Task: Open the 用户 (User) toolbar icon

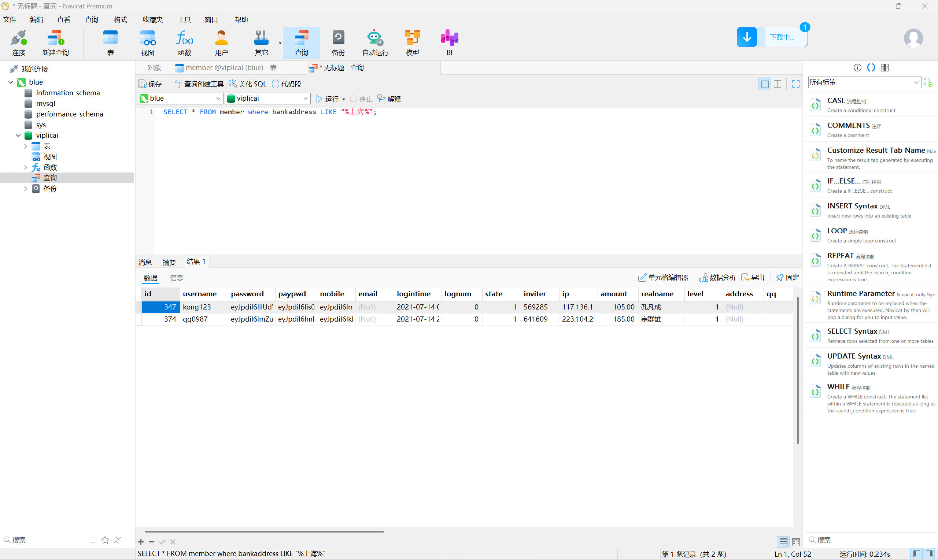Action: pyautogui.click(x=222, y=42)
